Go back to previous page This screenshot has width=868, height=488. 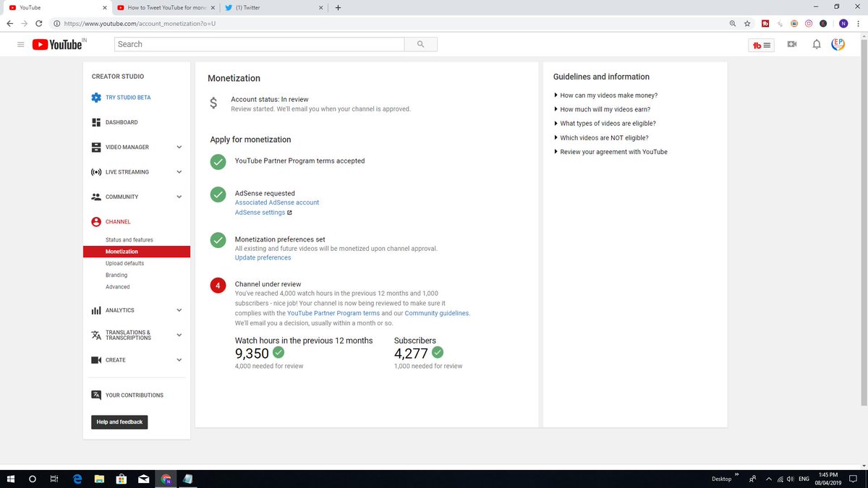[9, 24]
